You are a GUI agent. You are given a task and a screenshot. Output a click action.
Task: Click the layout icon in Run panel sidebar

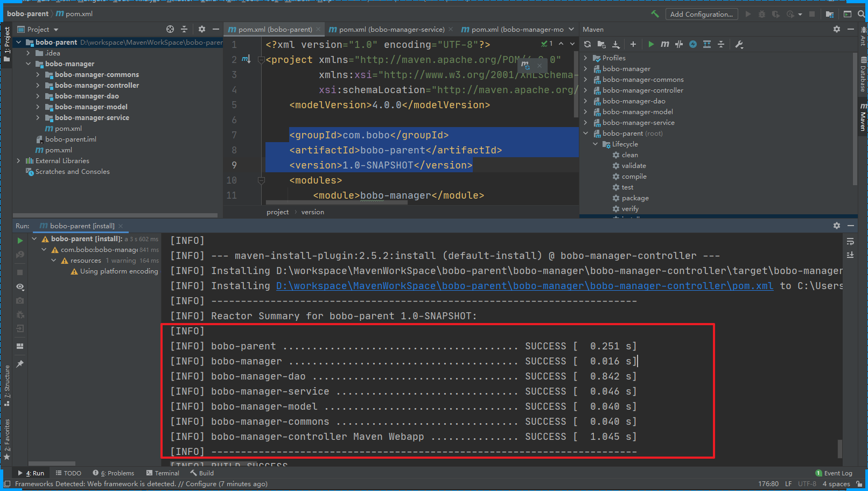pos(20,346)
